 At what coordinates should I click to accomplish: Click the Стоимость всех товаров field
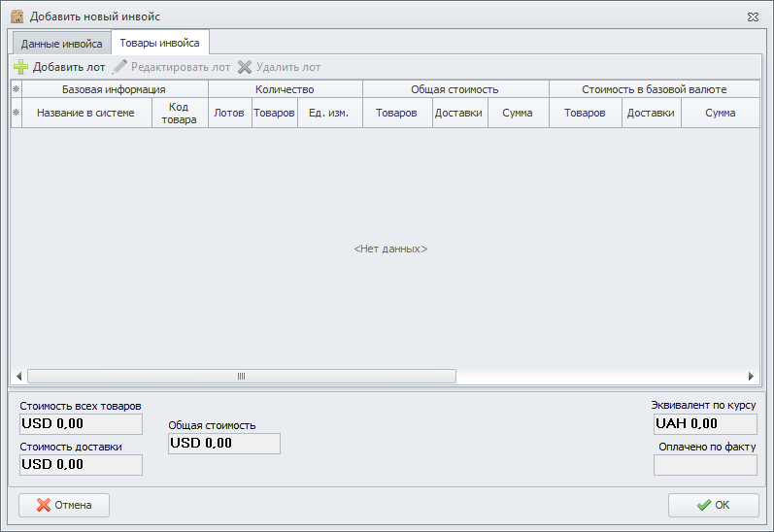81,424
